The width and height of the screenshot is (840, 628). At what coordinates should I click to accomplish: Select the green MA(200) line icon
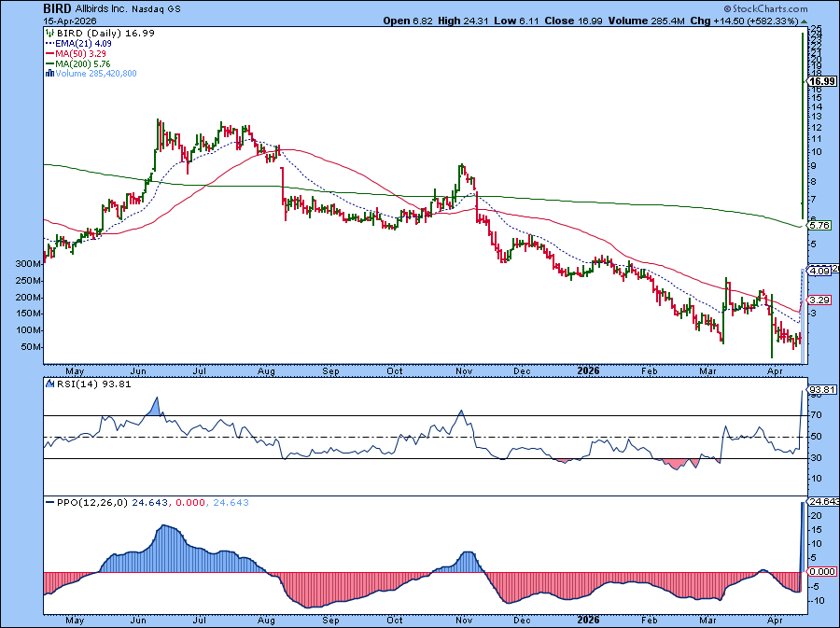pos(49,62)
